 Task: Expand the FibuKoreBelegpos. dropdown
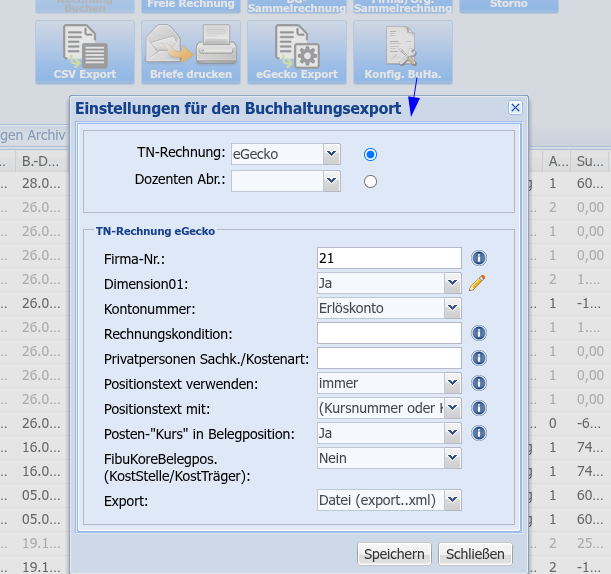pyautogui.click(x=388, y=458)
